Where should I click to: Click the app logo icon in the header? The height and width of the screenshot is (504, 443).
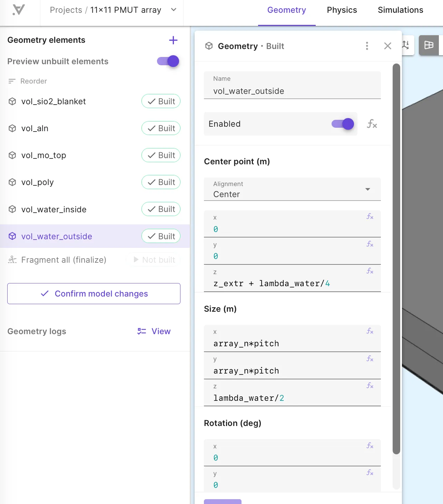19,10
